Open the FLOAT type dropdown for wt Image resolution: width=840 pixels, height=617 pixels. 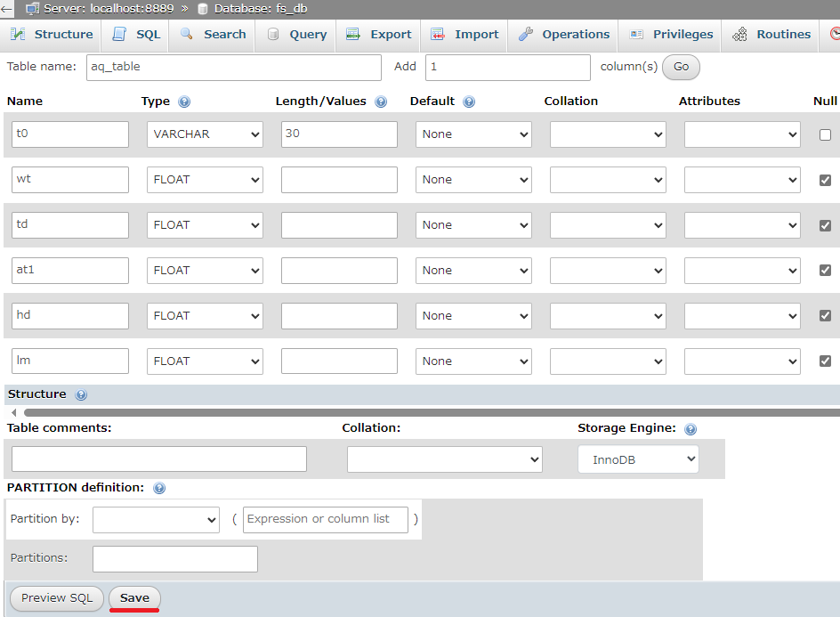click(206, 180)
